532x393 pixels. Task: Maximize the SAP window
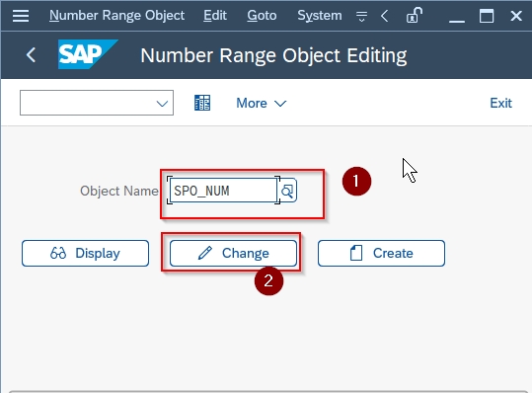point(487,16)
